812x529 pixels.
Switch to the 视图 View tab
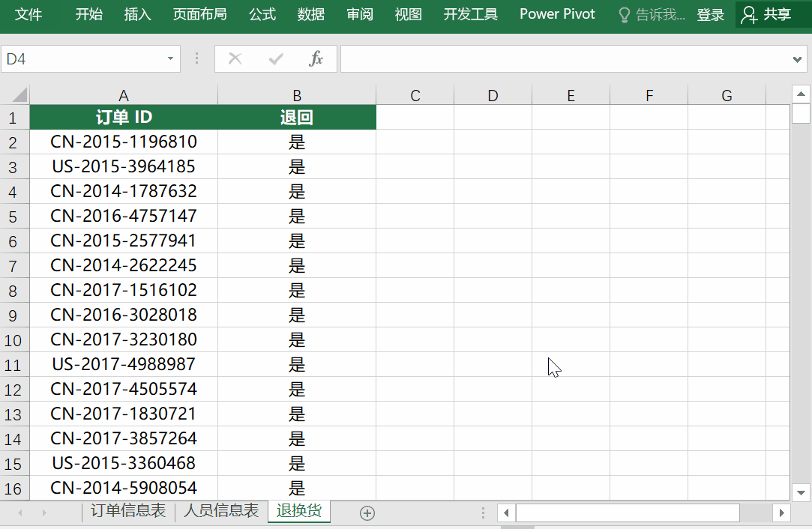pos(409,14)
